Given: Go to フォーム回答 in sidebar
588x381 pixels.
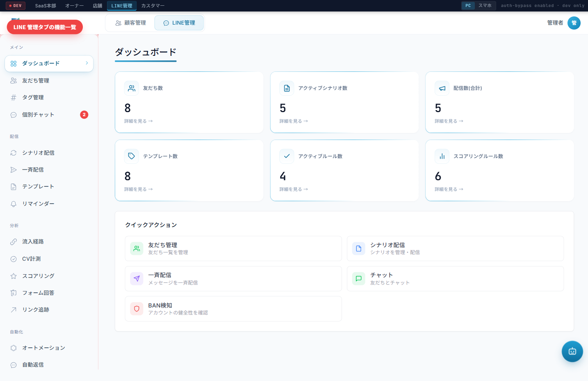Looking at the screenshot, I should (49, 293).
